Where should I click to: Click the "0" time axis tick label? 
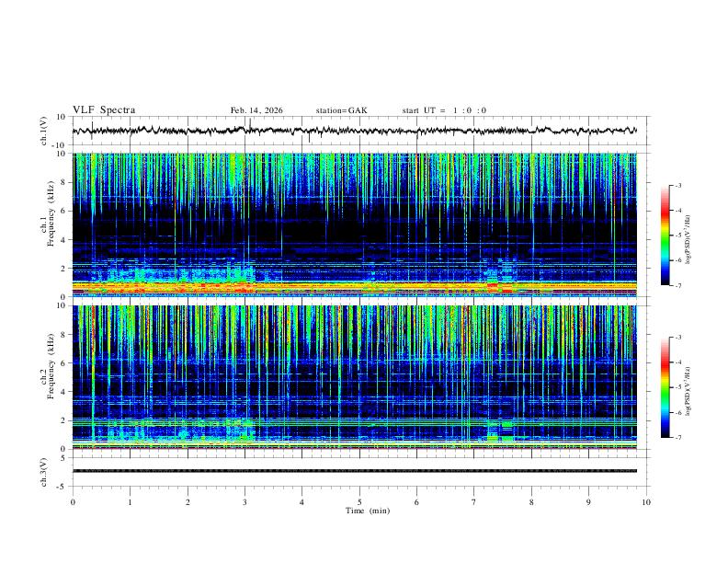coord(73,502)
